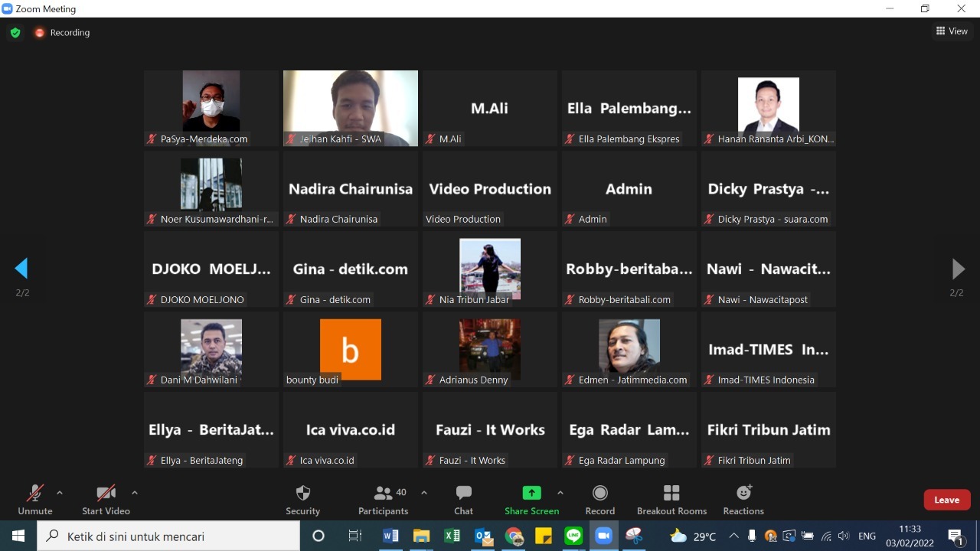The image size is (980, 551).
Task: Click the Video Production participant tile
Action: click(490, 188)
